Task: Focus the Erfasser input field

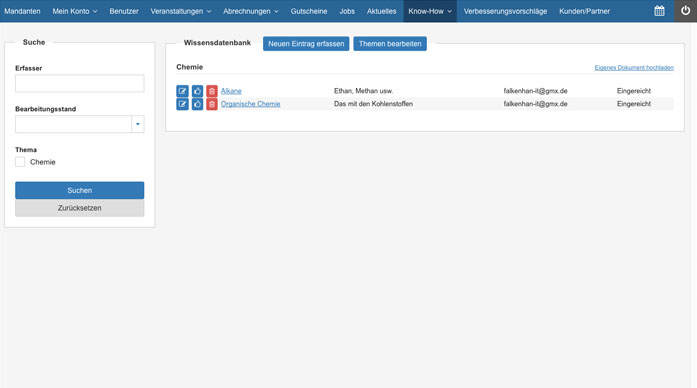Action: click(x=80, y=84)
